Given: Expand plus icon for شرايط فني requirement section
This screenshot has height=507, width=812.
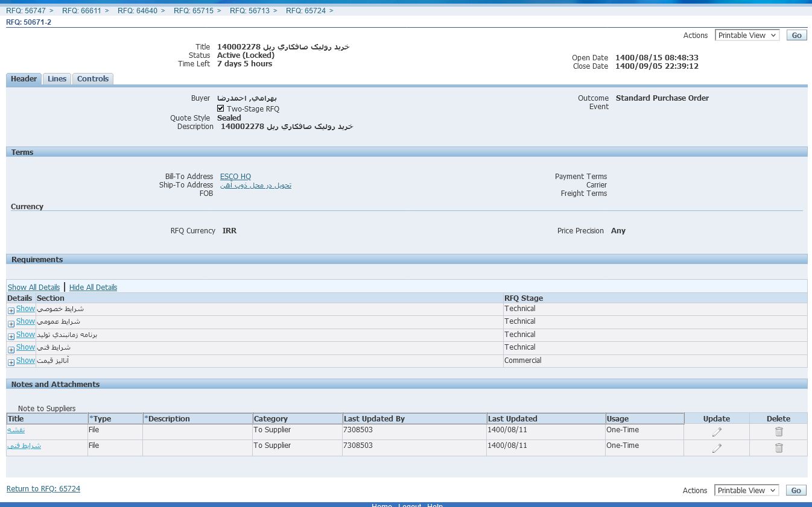Looking at the screenshot, I should [11, 350].
